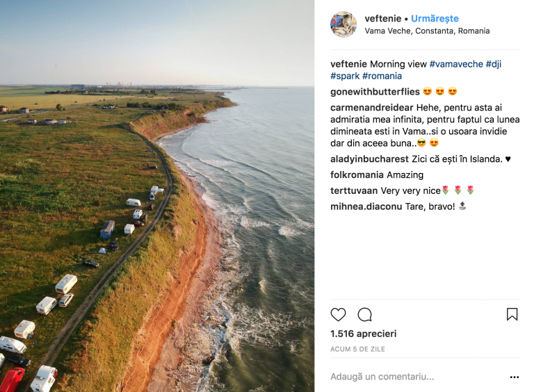The height and width of the screenshot is (392, 534).
Task: Click in Adaugă un comentariu field
Action: click(x=417, y=377)
